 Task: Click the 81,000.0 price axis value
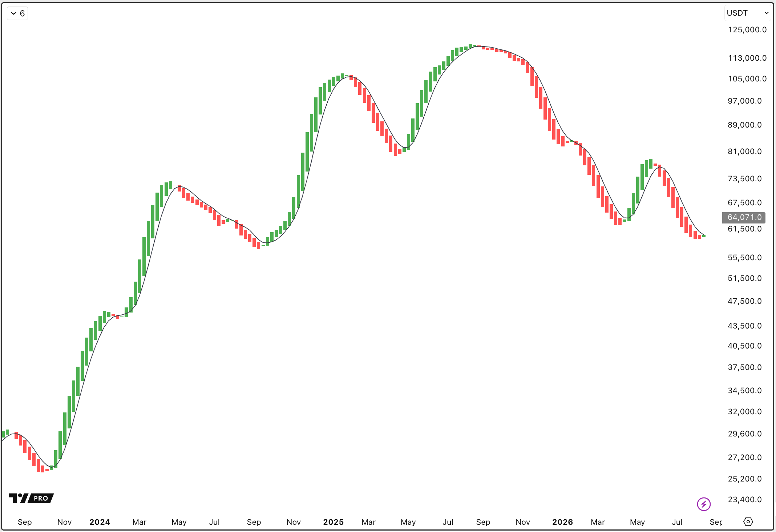coord(745,152)
